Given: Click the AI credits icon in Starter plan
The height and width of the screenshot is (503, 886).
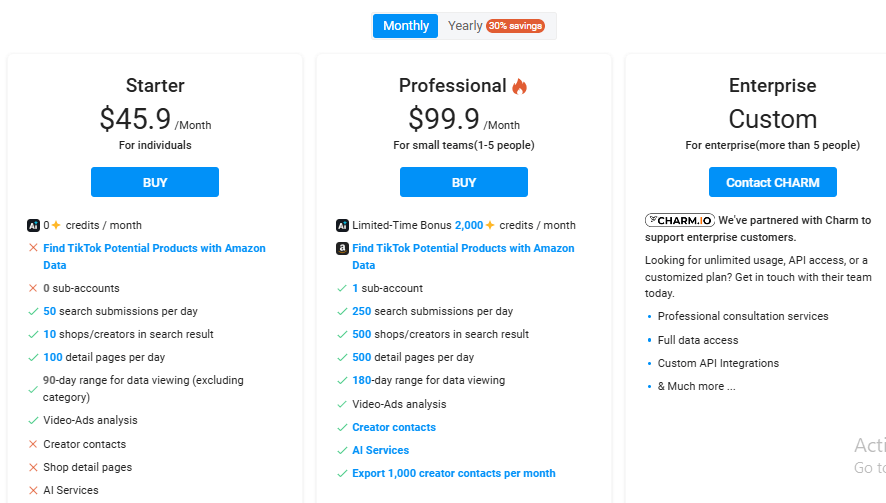Looking at the screenshot, I should coord(33,226).
